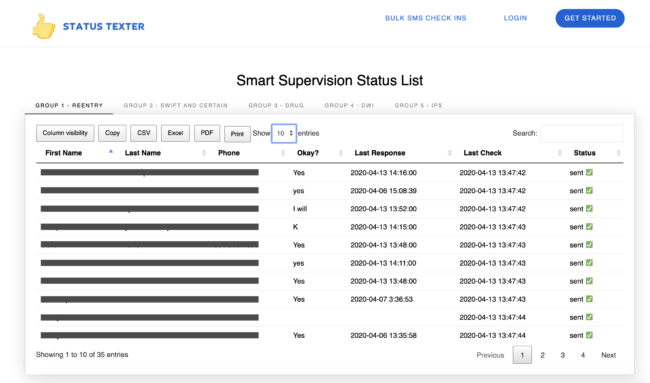Open the Column visibility menu

(65, 133)
